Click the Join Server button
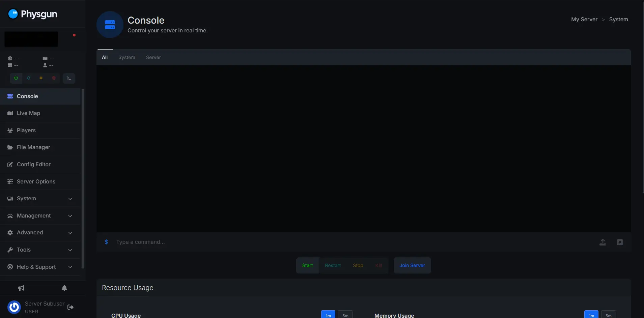 tap(412, 265)
